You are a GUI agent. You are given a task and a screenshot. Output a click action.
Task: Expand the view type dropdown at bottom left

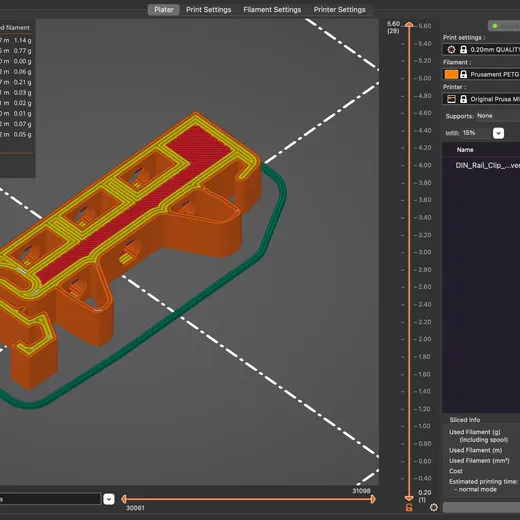coord(109,499)
